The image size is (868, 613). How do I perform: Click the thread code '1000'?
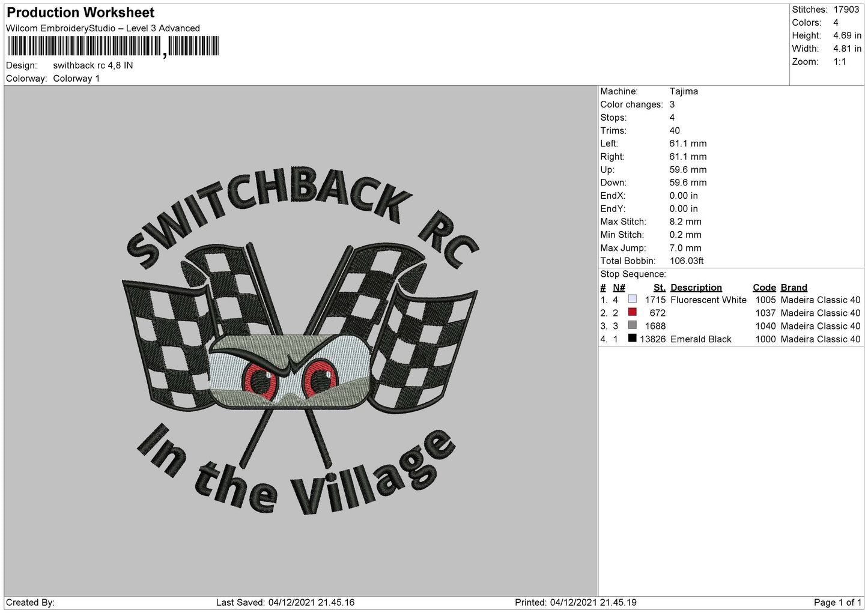pos(765,339)
